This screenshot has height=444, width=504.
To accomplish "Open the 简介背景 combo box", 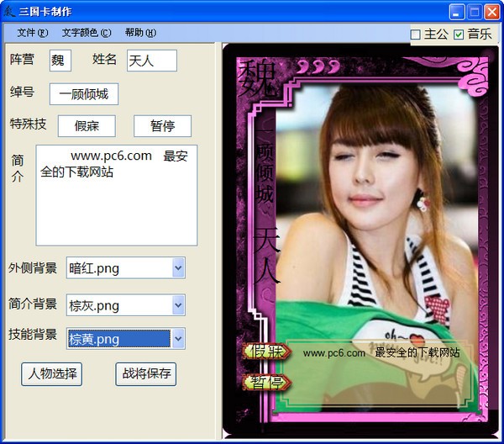I will (x=177, y=304).
